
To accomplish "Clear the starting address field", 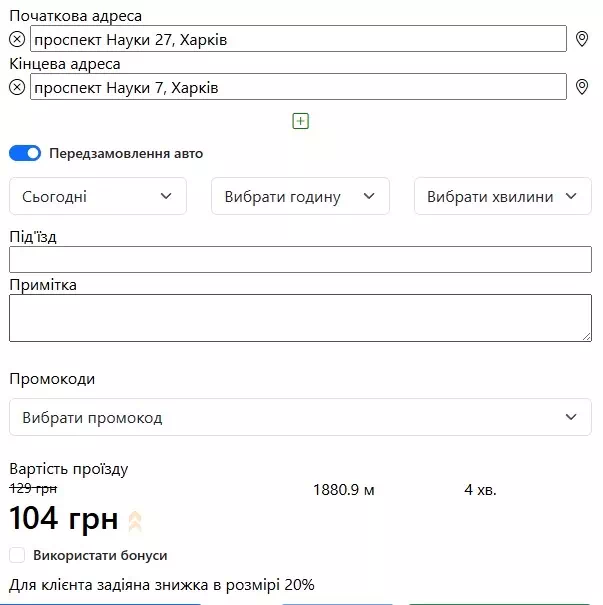I will click(x=16, y=39).
